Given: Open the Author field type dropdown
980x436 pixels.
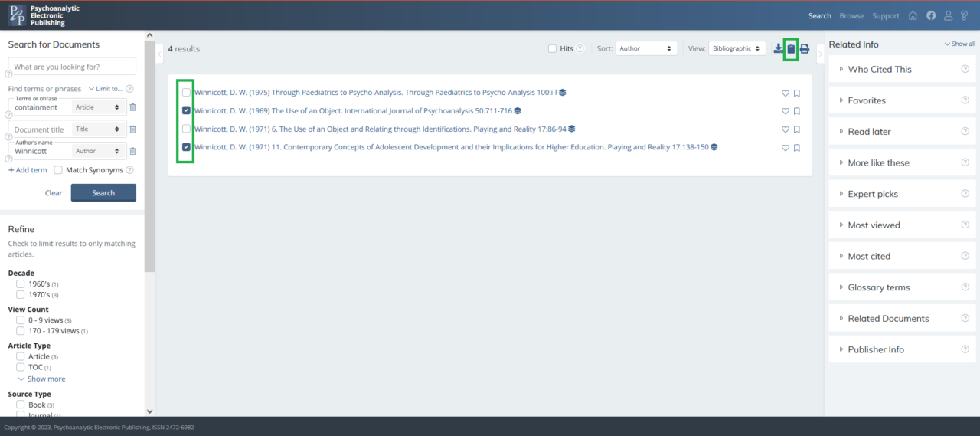Looking at the screenshot, I should coord(97,151).
